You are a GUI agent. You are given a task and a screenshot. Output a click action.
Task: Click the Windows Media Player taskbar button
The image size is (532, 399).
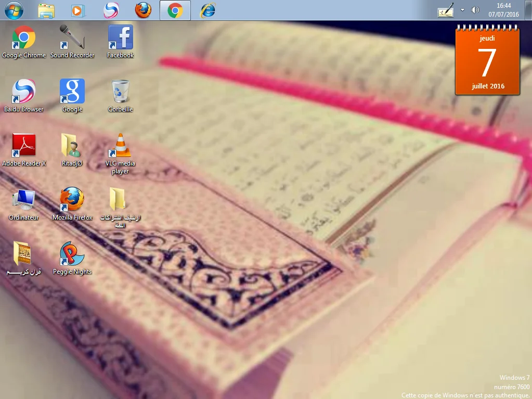77,10
